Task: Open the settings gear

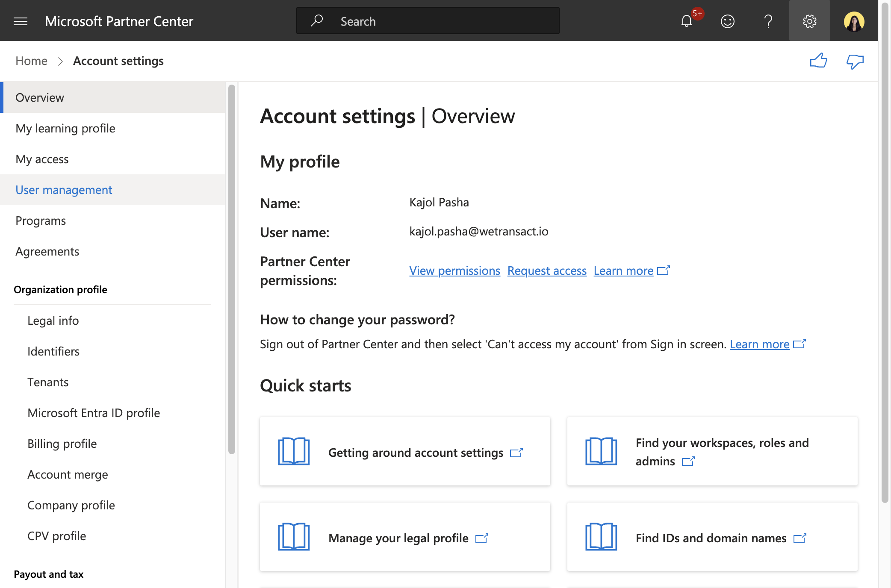Action: pos(809,21)
